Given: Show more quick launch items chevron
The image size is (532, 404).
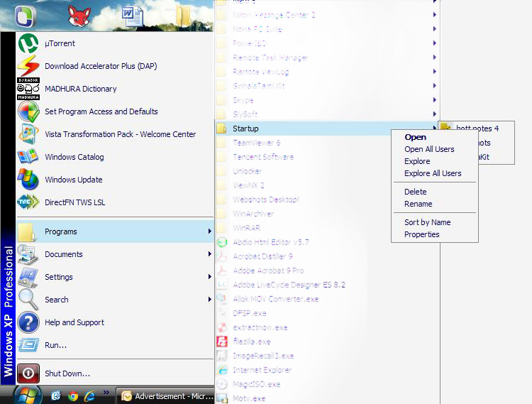Looking at the screenshot, I should point(106,393).
